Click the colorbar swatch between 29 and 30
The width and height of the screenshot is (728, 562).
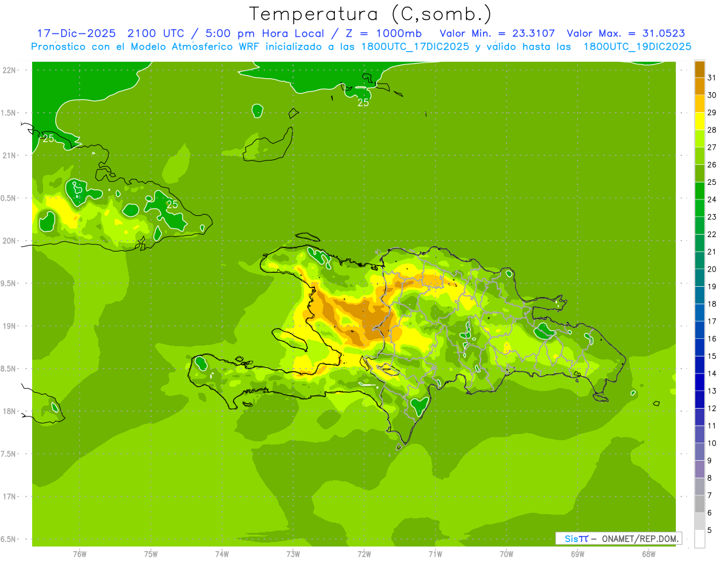click(699, 104)
